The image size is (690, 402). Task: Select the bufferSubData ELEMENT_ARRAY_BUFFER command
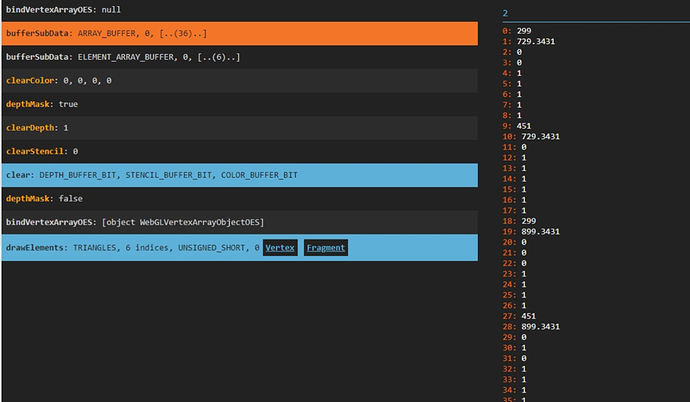[x=238, y=57]
